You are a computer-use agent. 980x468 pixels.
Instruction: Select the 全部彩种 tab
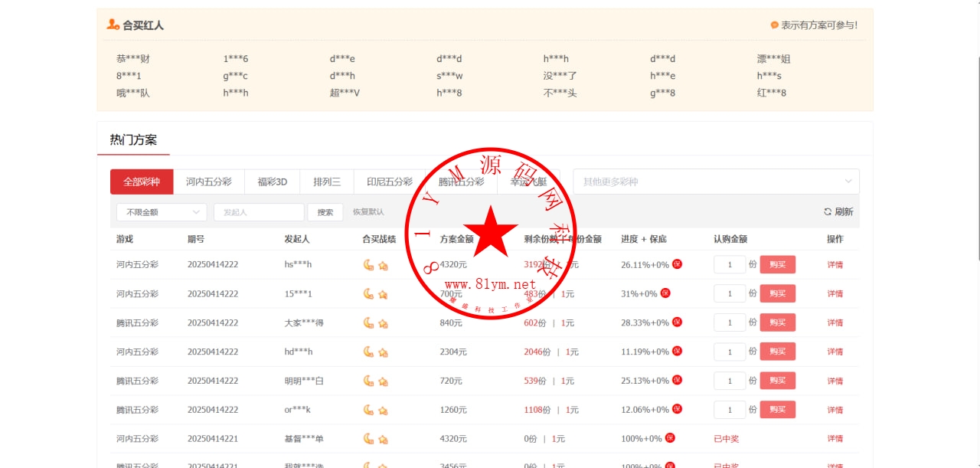(142, 182)
